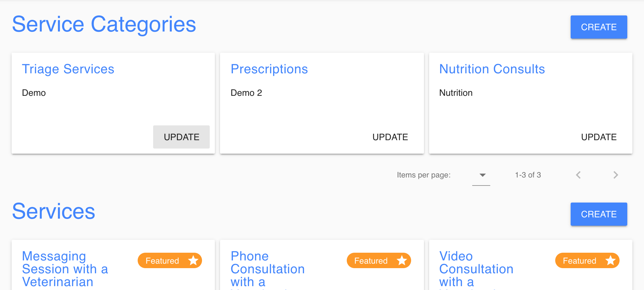This screenshot has height=290, width=644.
Task: Click the Featured star on Messaging Session card
Action: click(x=193, y=260)
